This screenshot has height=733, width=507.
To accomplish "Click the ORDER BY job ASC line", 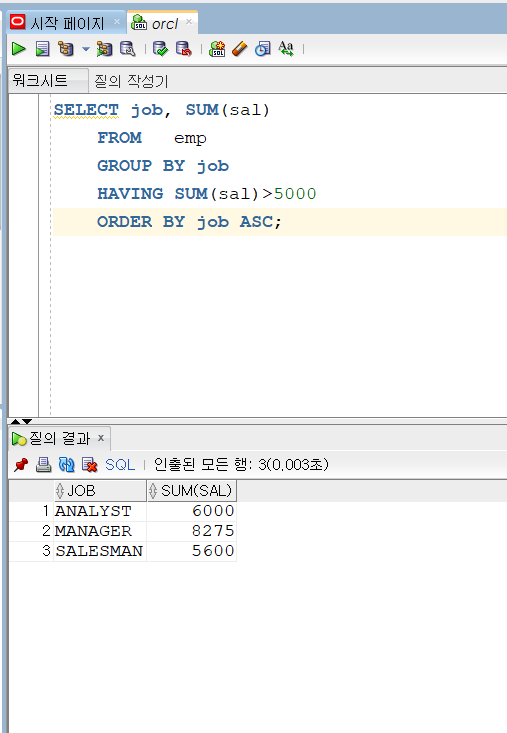I will pos(189,222).
